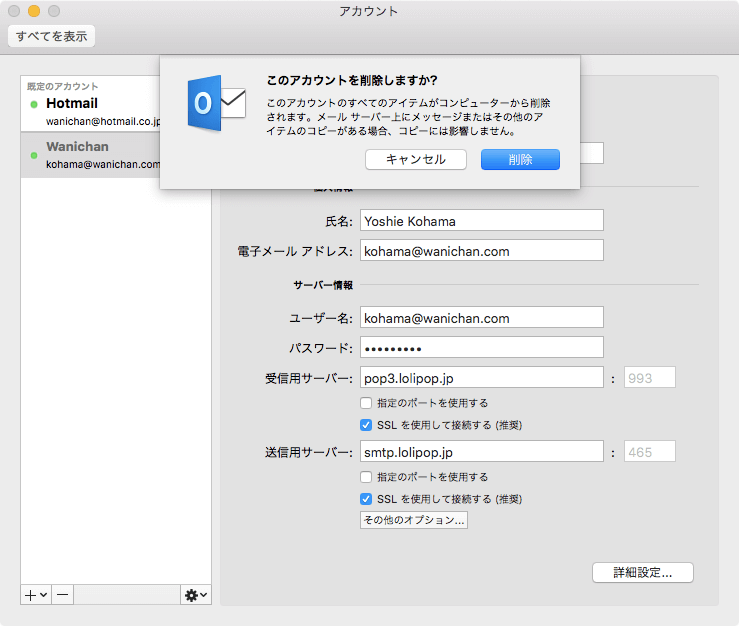Click the 受信用サーバー field pop3.lolipop.jp
Viewport: 739px width, 626px height.
tap(482, 378)
